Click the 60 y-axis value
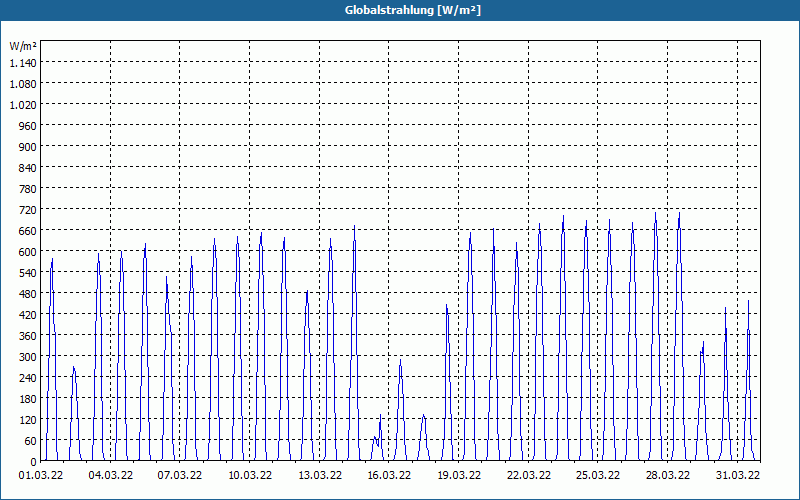Screen dimensions: 800x500 pos(31,441)
